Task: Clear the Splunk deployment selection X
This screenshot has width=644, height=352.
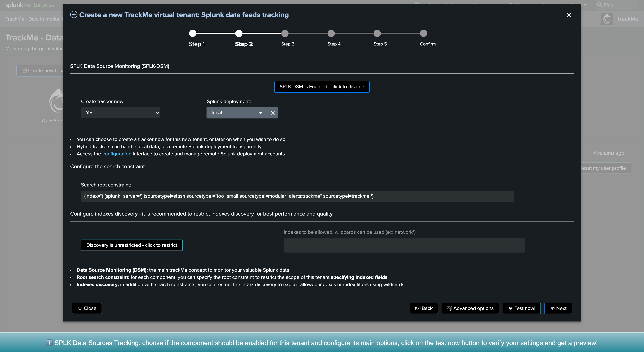Action: pyautogui.click(x=272, y=113)
